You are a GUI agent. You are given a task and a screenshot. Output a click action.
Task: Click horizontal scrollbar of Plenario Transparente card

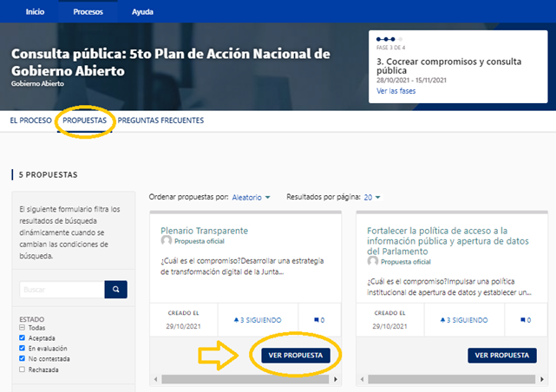pos(245,379)
